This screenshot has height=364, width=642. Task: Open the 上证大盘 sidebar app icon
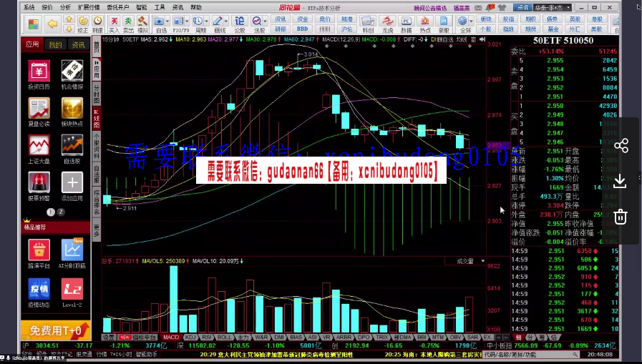(x=39, y=149)
